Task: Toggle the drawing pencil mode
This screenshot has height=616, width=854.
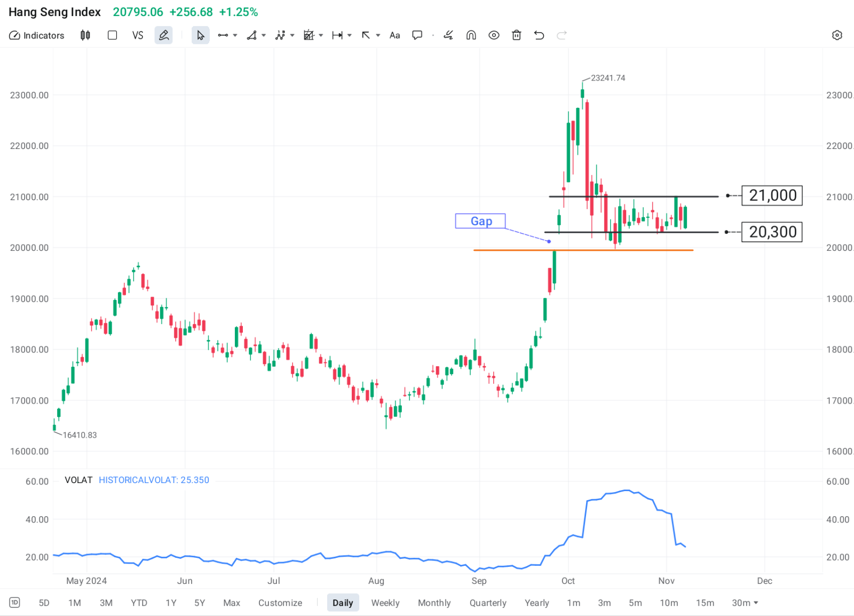Action: (164, 35)
